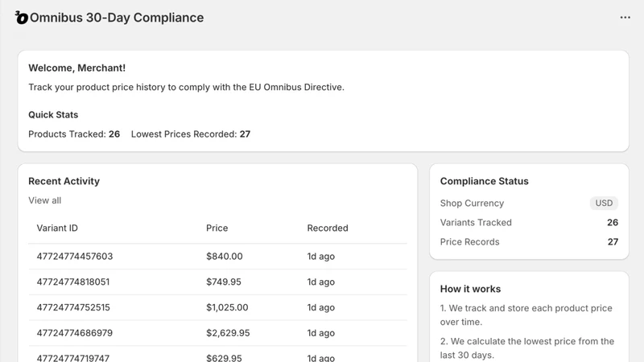Click the Variants Tracked label
The image size is (644, 362).
point(476,222)
